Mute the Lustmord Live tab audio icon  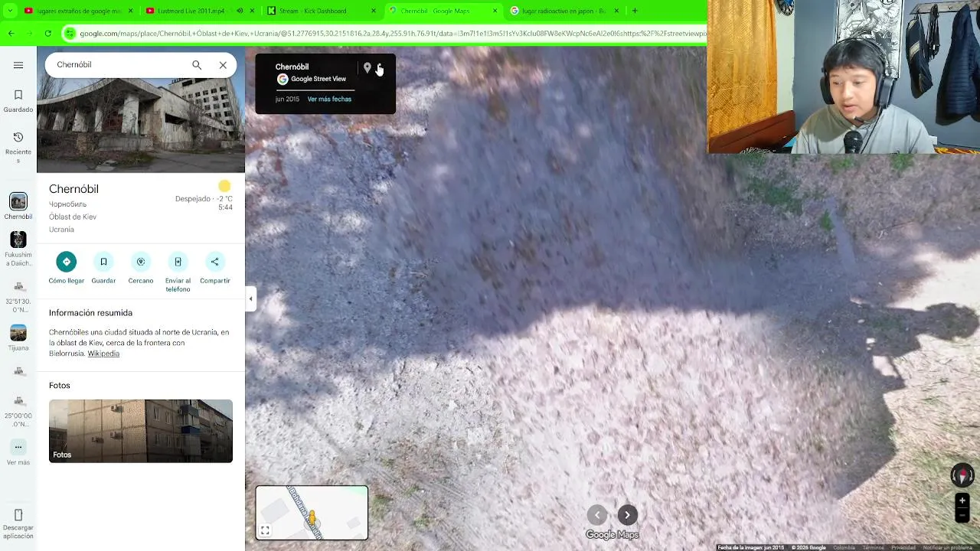coord(240,11)
